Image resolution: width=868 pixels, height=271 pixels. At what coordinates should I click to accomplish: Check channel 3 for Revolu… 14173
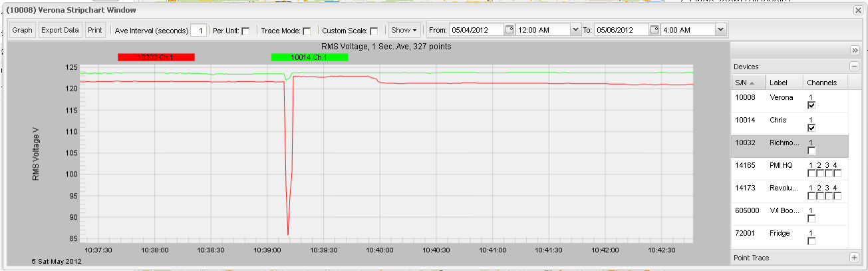(x=828, y=196)
